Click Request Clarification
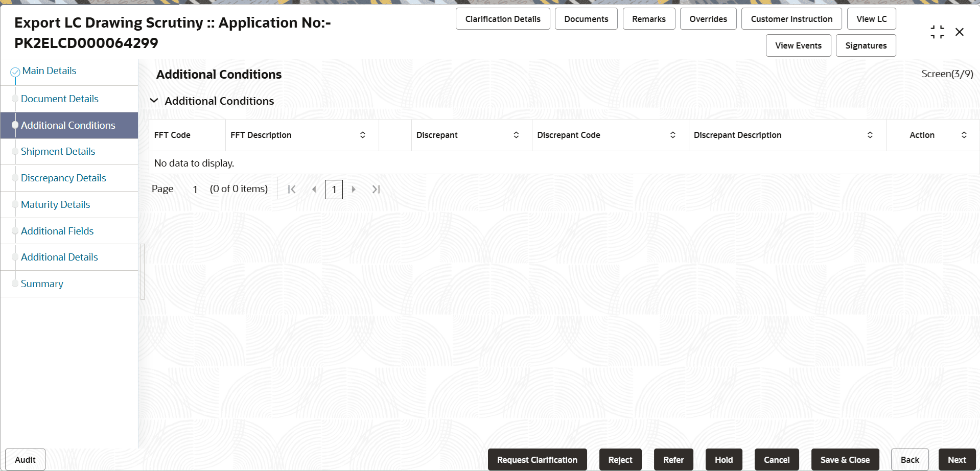 pos(537,459)
